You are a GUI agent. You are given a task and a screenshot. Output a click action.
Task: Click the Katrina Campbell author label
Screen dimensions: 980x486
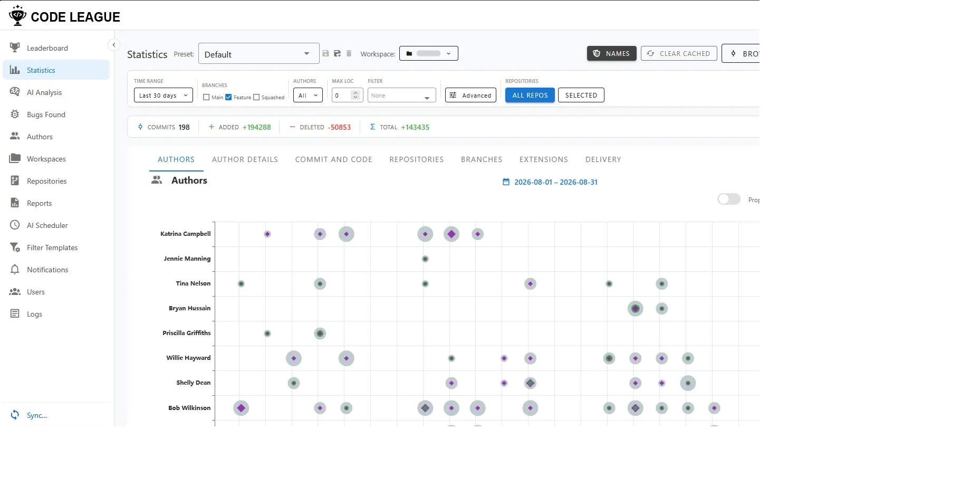(185, 234)
